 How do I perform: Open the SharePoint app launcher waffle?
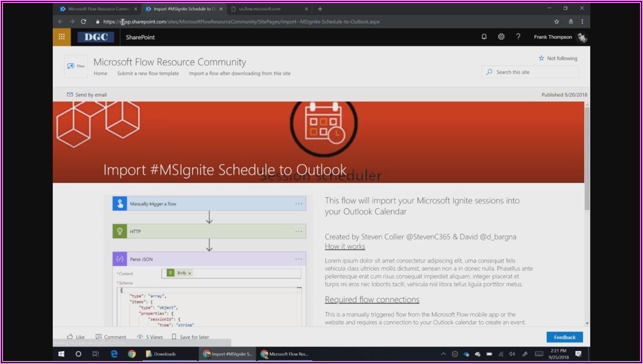coord(62,37)
